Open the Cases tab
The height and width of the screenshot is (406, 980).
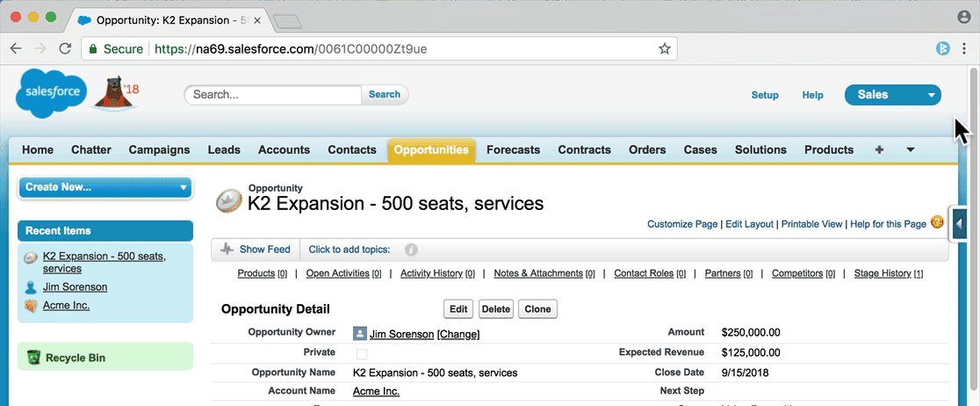tap(700, 149)
